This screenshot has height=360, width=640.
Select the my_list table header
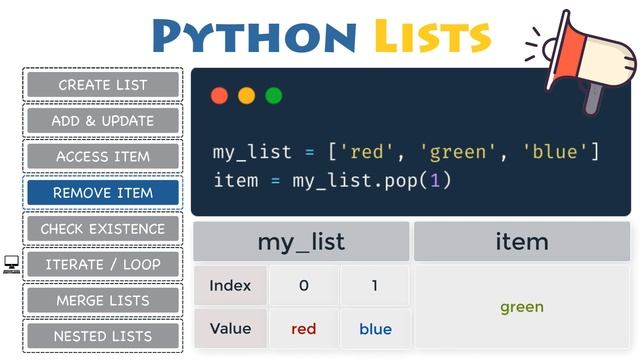(301, 242)
